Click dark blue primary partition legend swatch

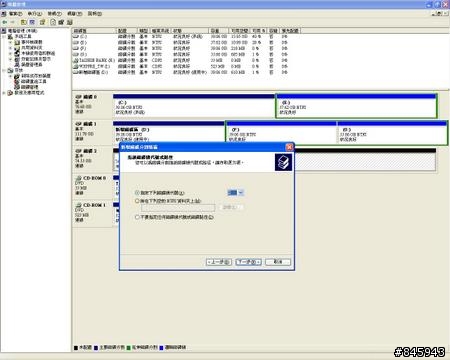(x=96, y=348)
